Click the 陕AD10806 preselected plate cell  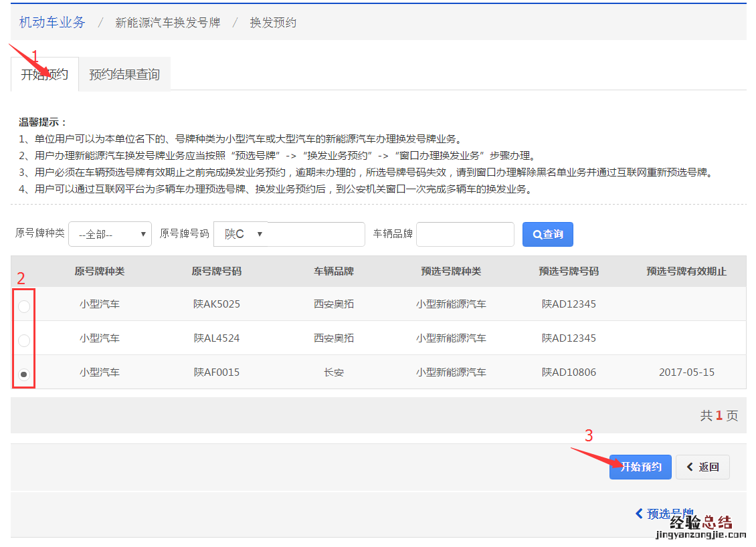(569, 372)
